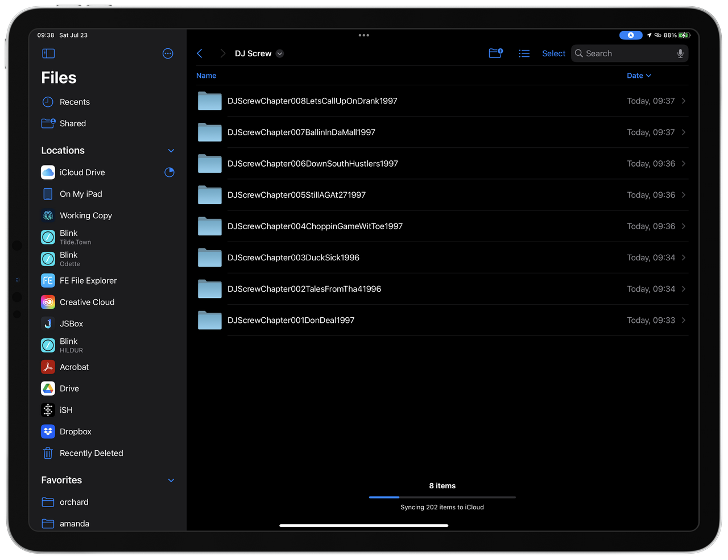This screenshot has height=560, width=728.
Task: Open the Blink HILDUR location
Action: point(108,345)
